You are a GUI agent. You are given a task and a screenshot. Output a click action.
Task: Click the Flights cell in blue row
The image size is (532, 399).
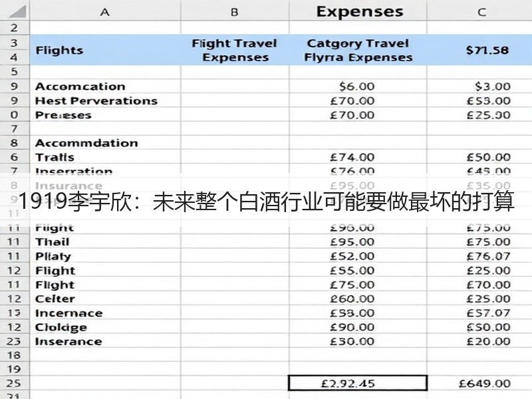pyautogui.click(x=105, y=51)
